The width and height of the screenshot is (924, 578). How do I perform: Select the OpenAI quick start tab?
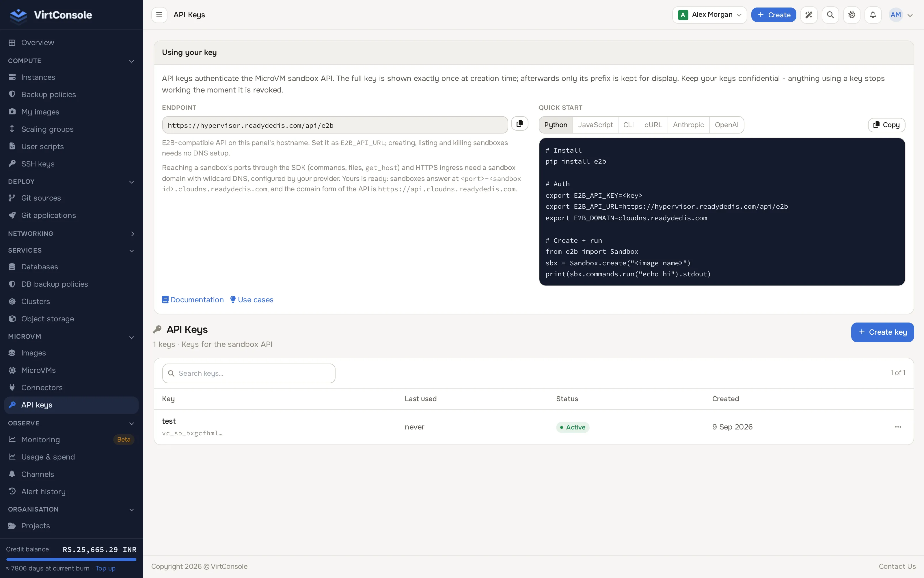[726, 125]
